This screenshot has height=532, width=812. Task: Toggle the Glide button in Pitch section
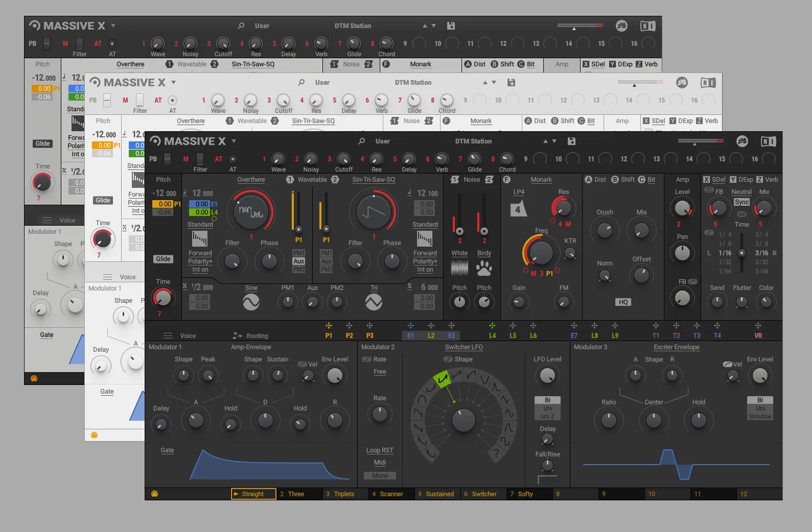tap(163, 259)
